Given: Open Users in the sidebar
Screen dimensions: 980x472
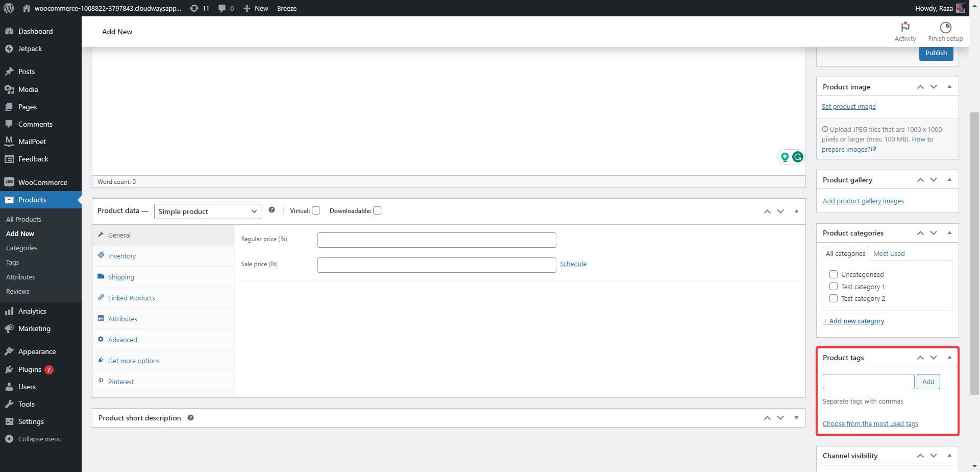Looking at the screenshot, I should point(41,387).
